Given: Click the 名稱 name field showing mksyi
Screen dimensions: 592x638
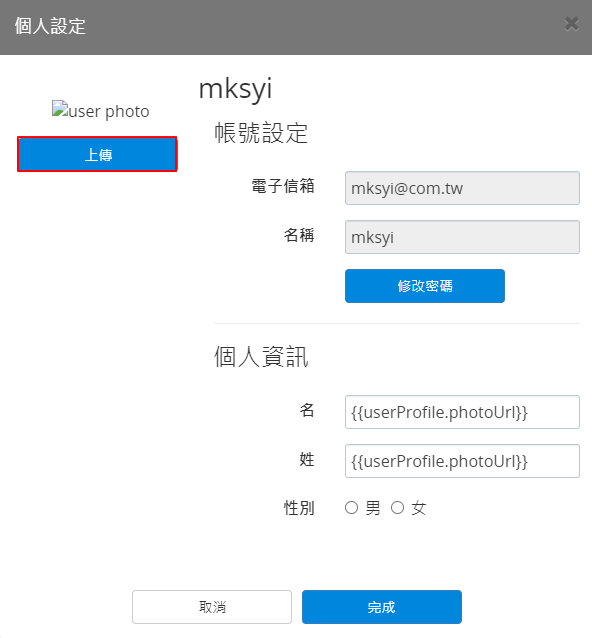Looking at the screenshot, I should click(462, 237).
